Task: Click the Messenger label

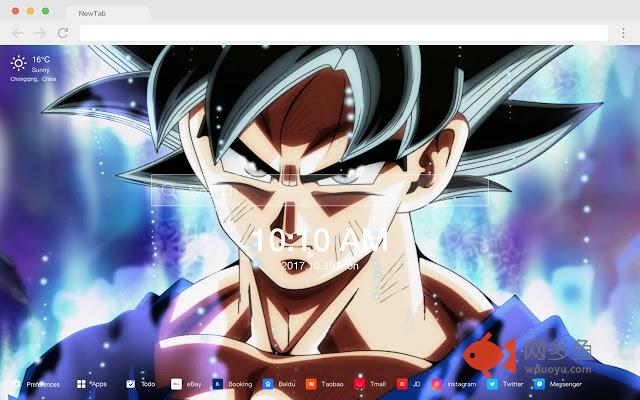Action: click(566, 384)
